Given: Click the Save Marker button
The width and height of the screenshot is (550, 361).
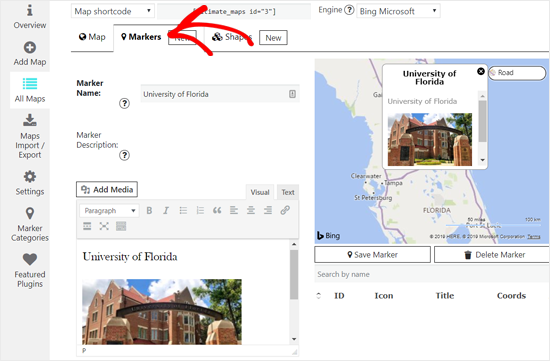Looking at the screenshot, I should pos(373,255).
